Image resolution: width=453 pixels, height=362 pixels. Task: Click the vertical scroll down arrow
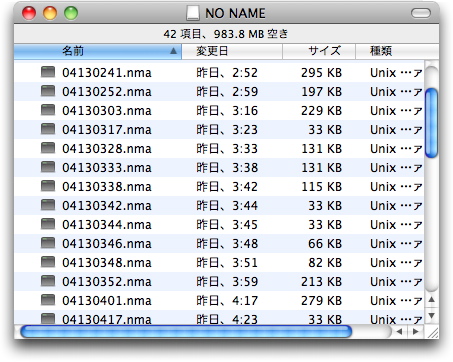tap(432, 315)
